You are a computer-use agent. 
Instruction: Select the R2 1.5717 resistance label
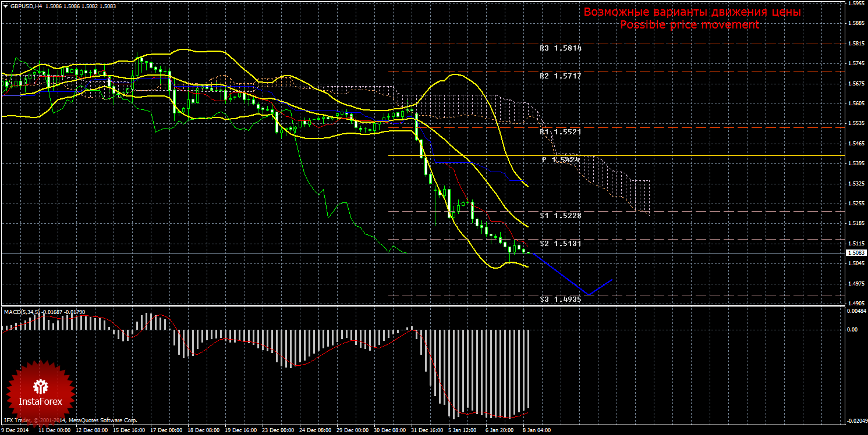pos(560,76)
